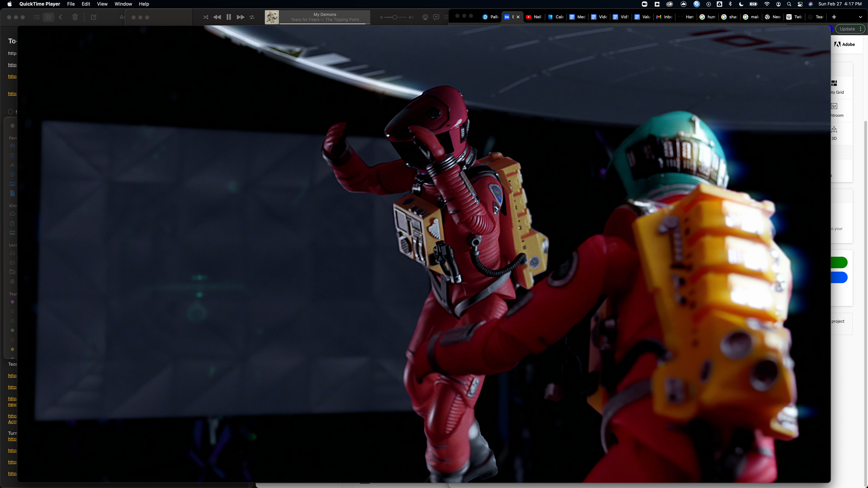The image size is (868, 488).
Task: Switch to the Inbo Gmail tab
Action: (x=664, y=17)
